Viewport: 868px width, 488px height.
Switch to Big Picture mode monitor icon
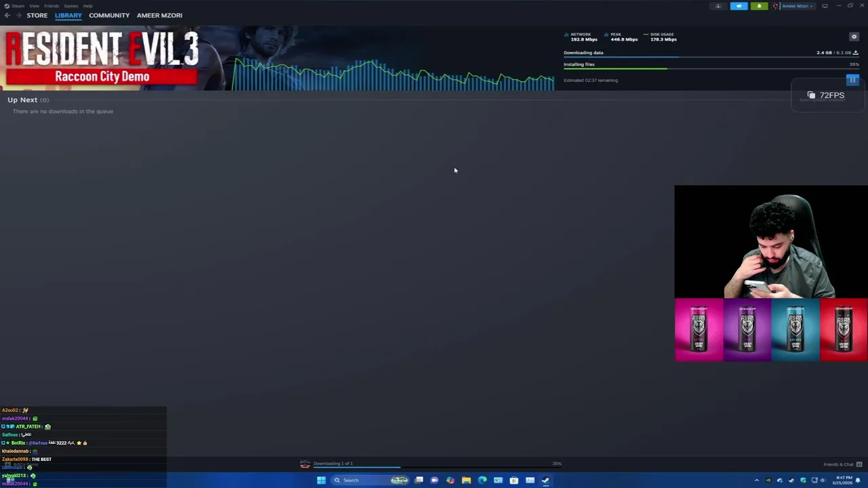[825, 6]
